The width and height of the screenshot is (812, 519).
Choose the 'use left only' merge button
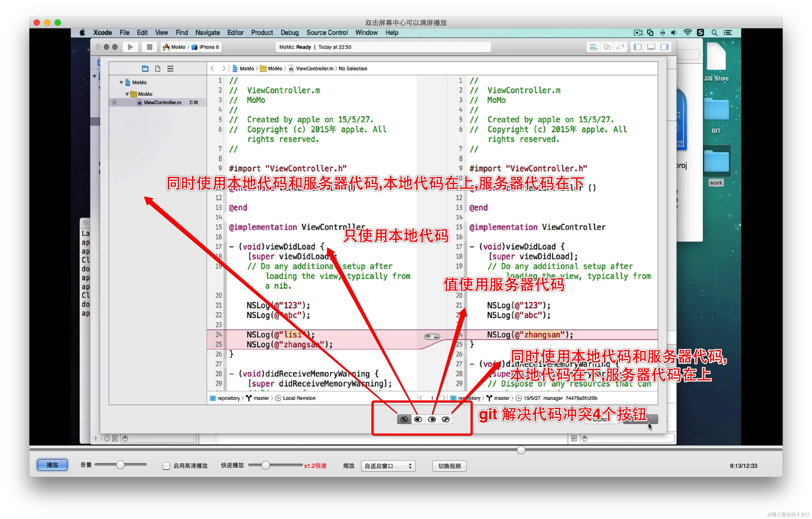click(418, 419)
